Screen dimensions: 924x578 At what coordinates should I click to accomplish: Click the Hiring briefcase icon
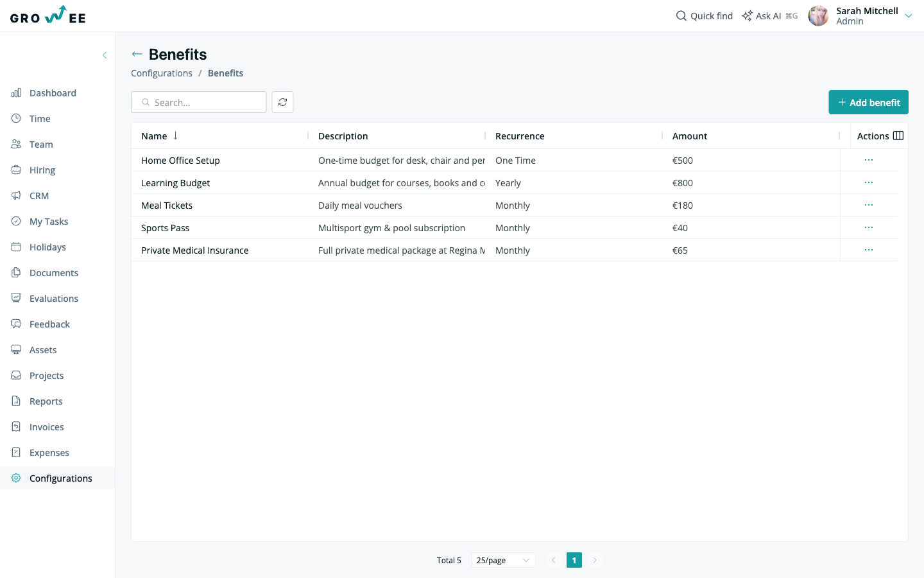point(16,170)
